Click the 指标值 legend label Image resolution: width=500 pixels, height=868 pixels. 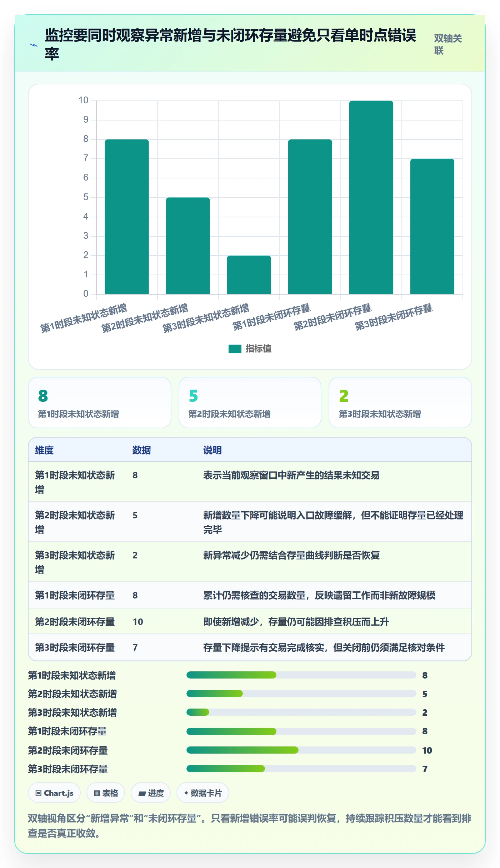(x=258, y=349)
